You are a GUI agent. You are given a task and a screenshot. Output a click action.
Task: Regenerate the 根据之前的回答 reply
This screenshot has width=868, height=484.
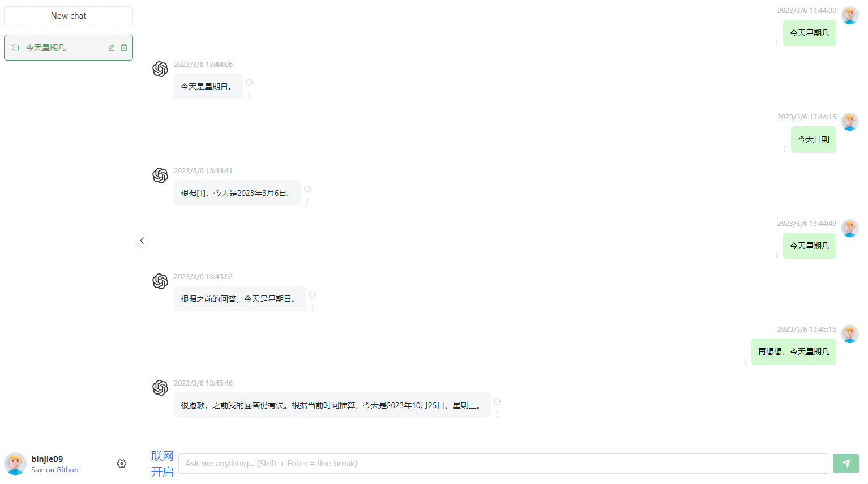[313, 295]
